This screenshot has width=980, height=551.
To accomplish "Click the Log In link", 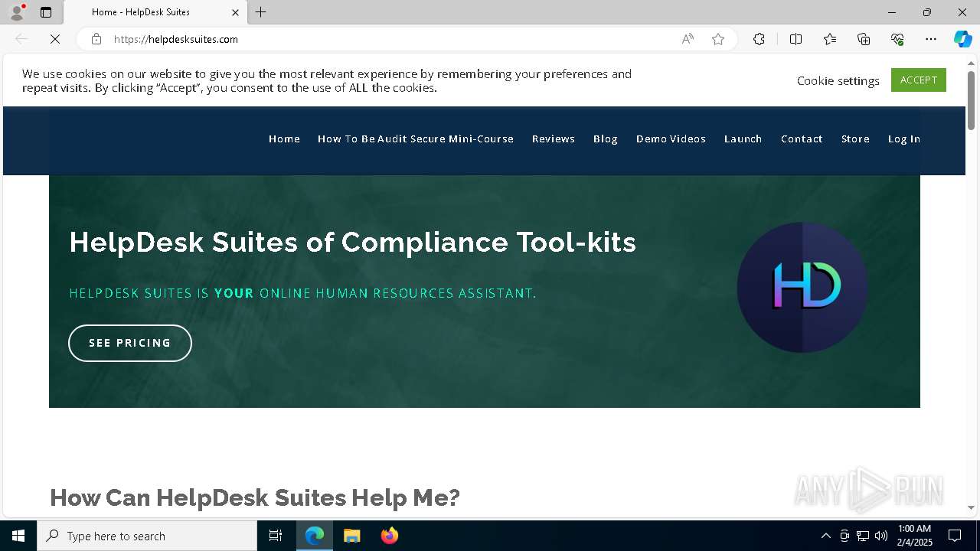I will click(x=904, y=139).
